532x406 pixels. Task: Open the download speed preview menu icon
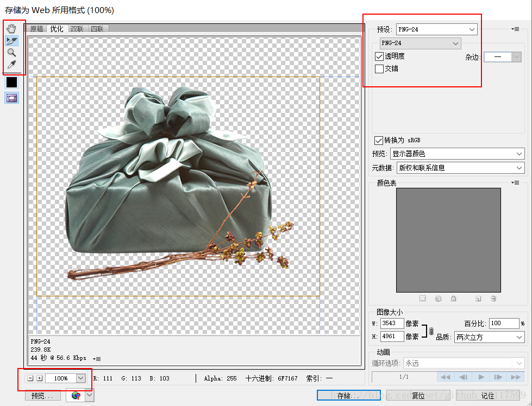point(97,359)
